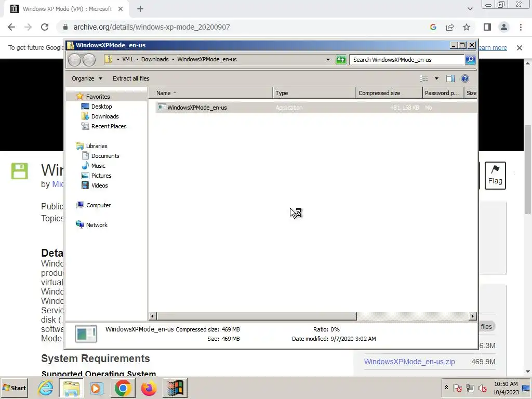Click the Chrome back arrow
The image size is (532, 399).
pyautogui.click(x=11, y=27)
